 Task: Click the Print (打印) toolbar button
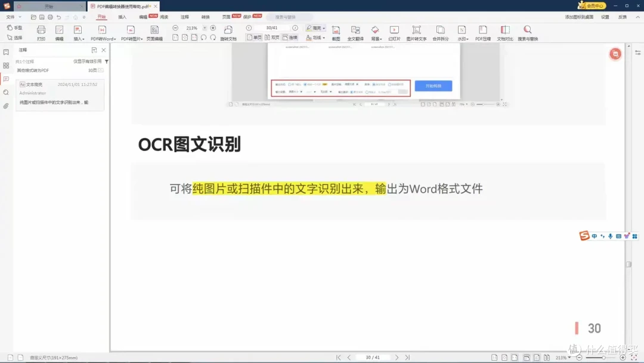41,33
